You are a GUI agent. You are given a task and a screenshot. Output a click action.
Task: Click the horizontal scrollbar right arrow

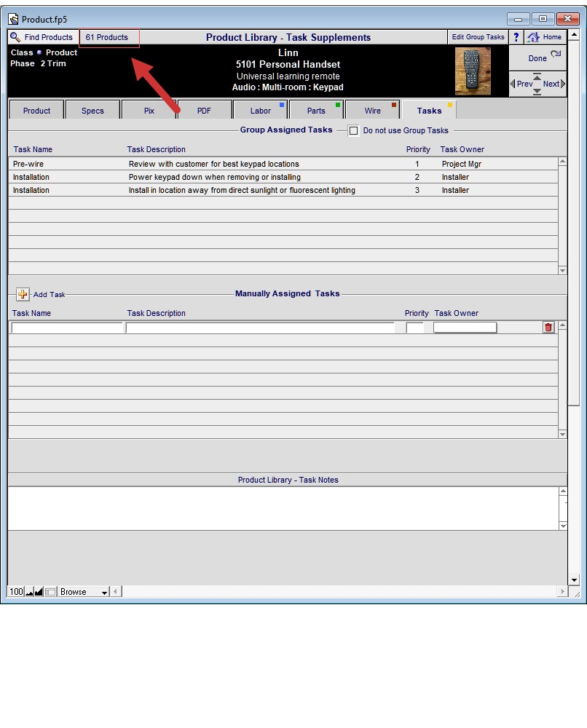[x=562, y=591]
